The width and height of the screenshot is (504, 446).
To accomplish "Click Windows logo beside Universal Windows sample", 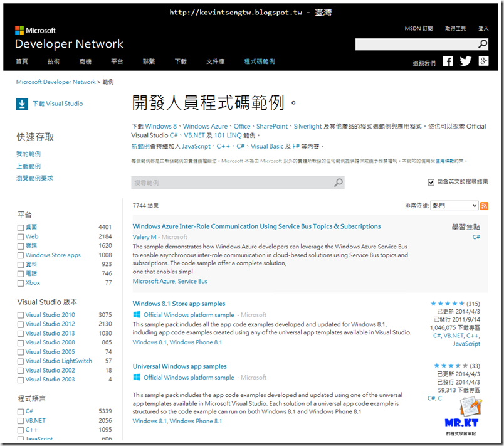I will pos(137,377).
